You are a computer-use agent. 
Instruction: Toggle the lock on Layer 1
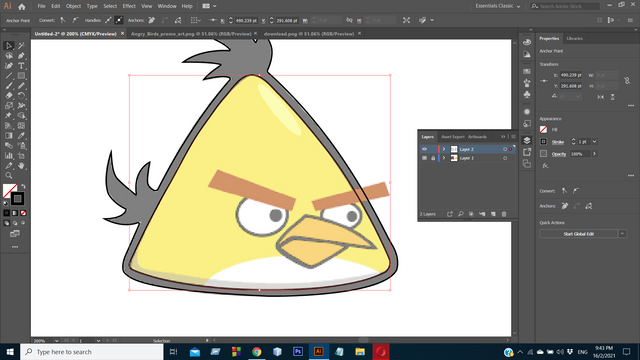click(x=433, y=158)
